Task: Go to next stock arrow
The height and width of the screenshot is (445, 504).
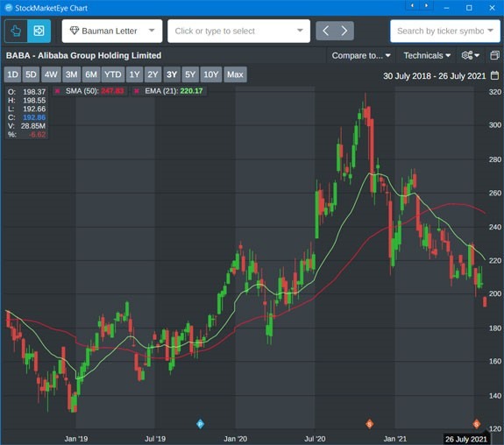Action: [344, 31]
